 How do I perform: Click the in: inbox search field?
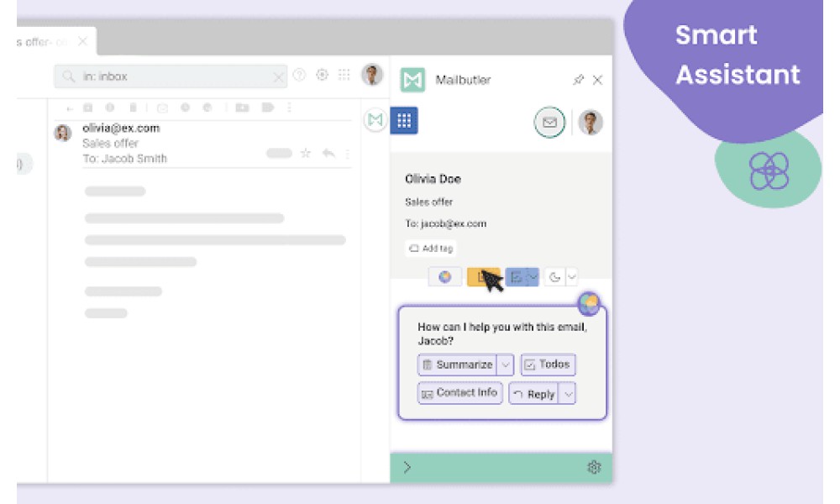pos(171,76)
